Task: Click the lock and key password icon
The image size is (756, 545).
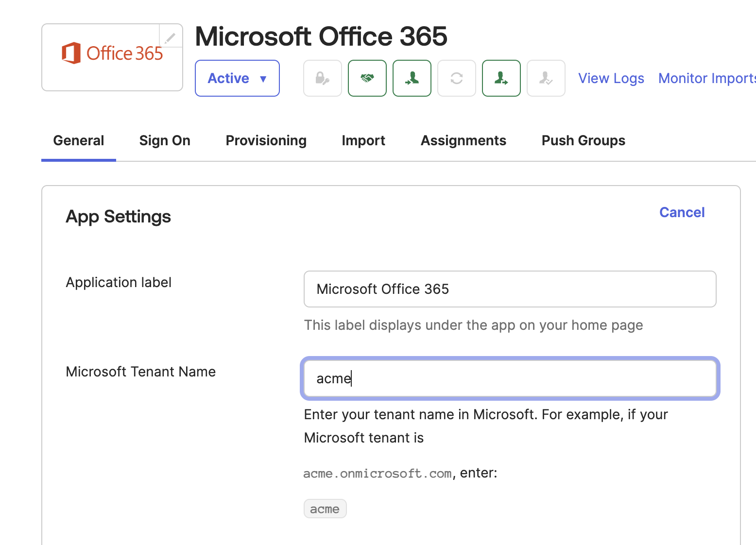Action: click(x=323, y=78)
